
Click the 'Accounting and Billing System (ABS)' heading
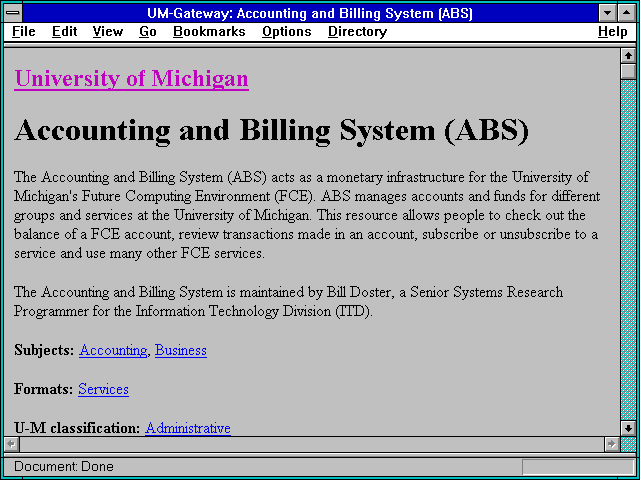271,131
